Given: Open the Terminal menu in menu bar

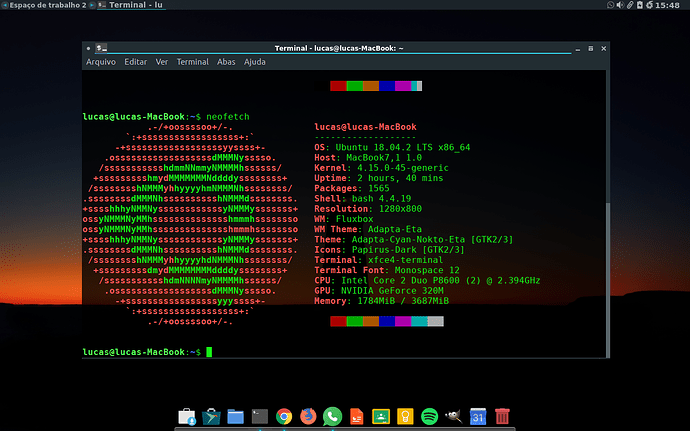Looking at the screenshot, I should point(192,62).
